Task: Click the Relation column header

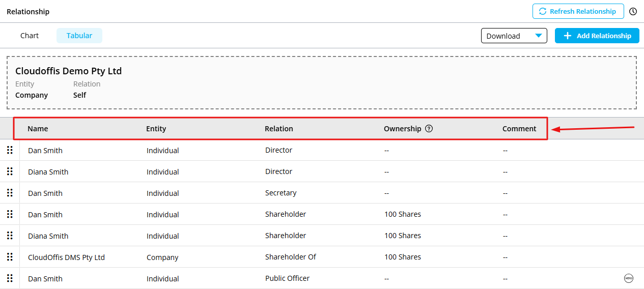Action: pyautogui.click(x=279, y=129)
